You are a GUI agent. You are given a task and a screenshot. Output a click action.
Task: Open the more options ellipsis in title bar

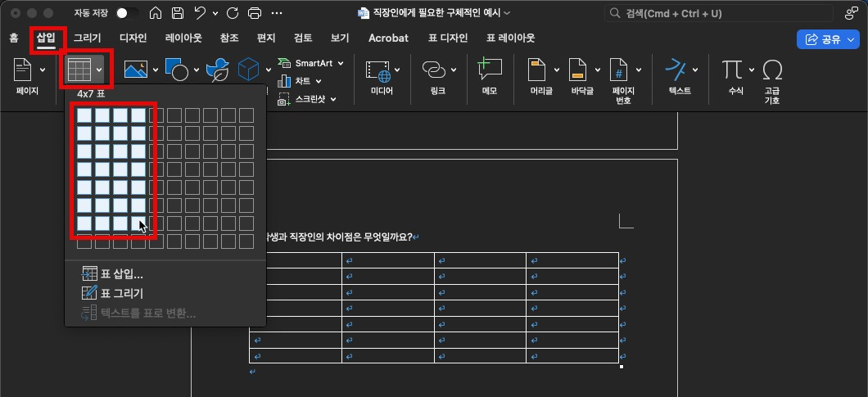pyautogui.click(x=277, y=13)
